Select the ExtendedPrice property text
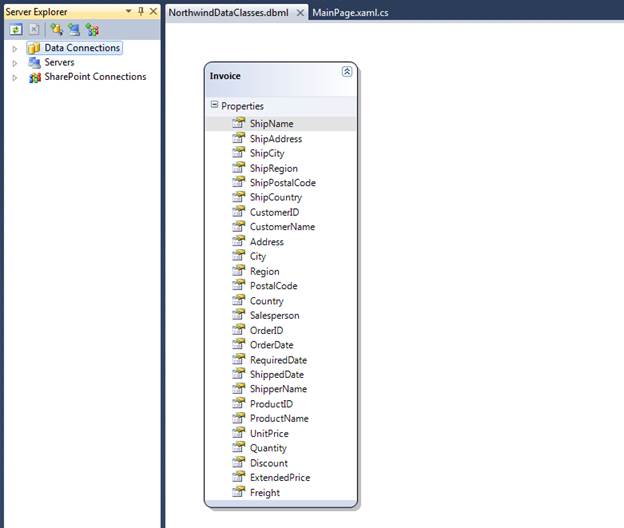The width and height of the screenshot is (624, 528). [280, 477]
